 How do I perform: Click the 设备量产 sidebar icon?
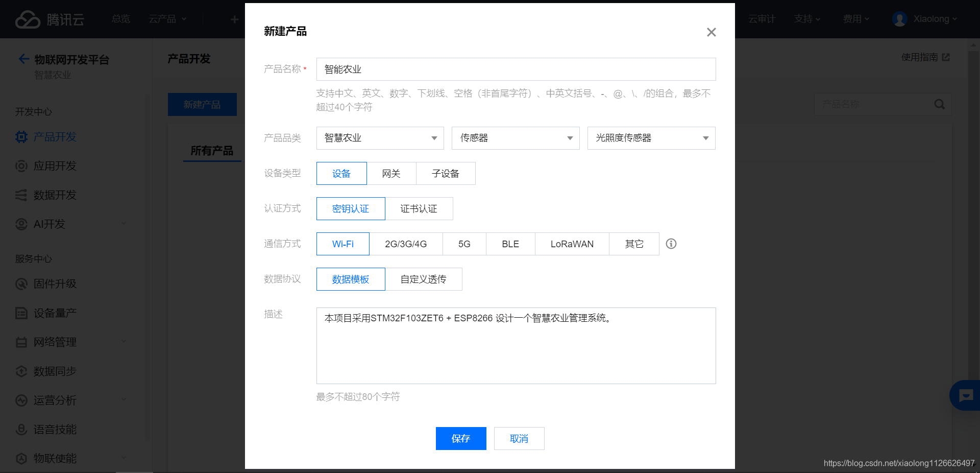pyautogui.click(x=21, y=313)
